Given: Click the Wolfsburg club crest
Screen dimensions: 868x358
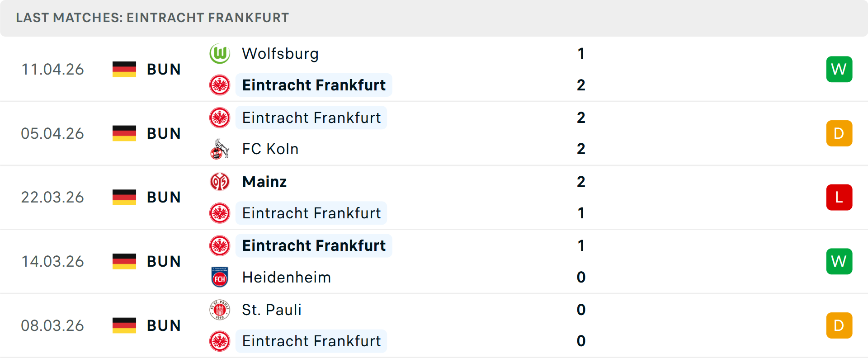Looking at the screenshot, I should 220,53.
